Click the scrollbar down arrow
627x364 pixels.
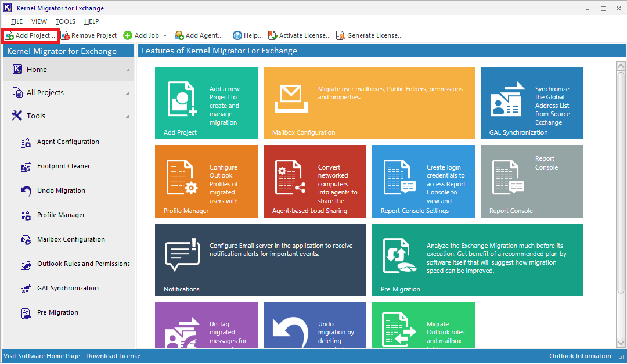pos(621,343)
